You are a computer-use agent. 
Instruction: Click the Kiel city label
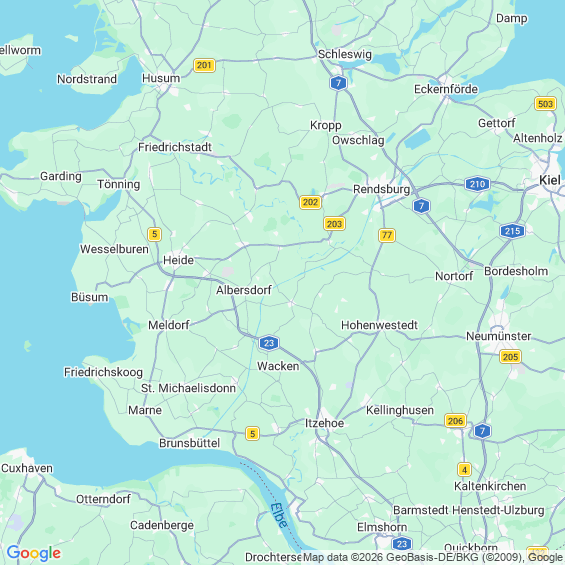[550, 180]
